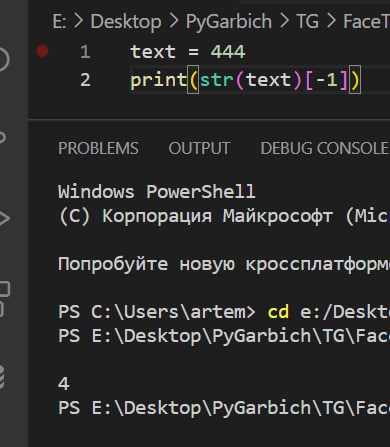390x447 pixels.
Task: Click the value '444' in line 1
Action: coord(228,52)
